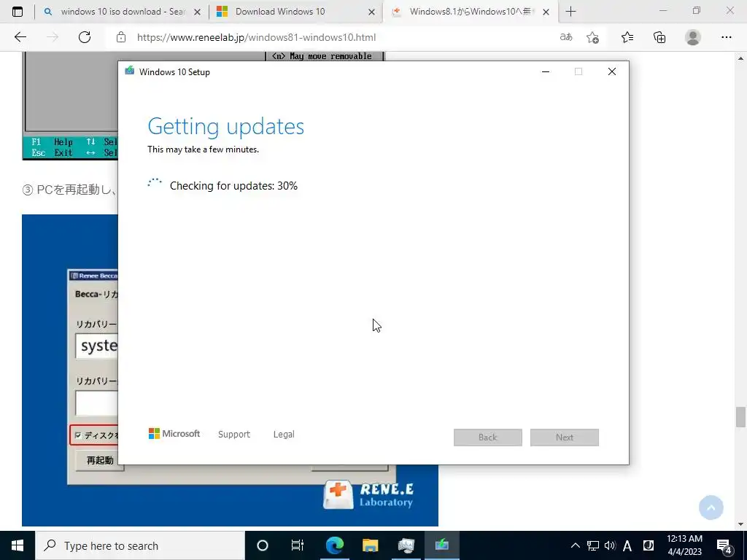Open Microsoft Edge from the taskbar

click(x=334, y=545)
